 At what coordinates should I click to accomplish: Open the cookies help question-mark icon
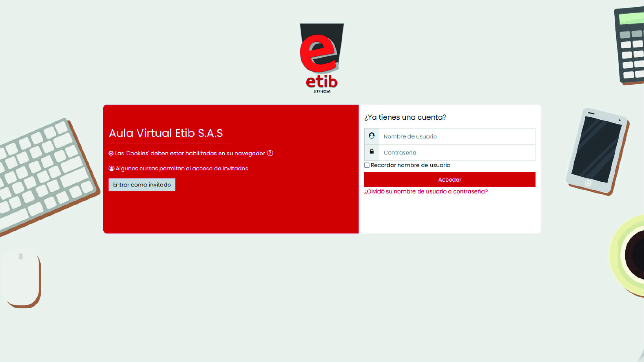[x=270, y=153]
